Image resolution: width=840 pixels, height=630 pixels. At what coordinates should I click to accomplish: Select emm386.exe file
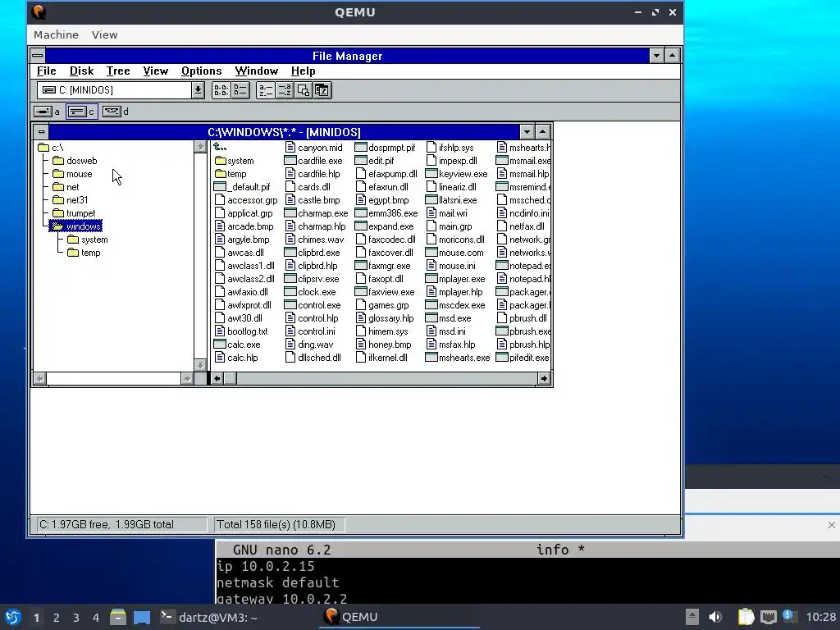(386, 213)
